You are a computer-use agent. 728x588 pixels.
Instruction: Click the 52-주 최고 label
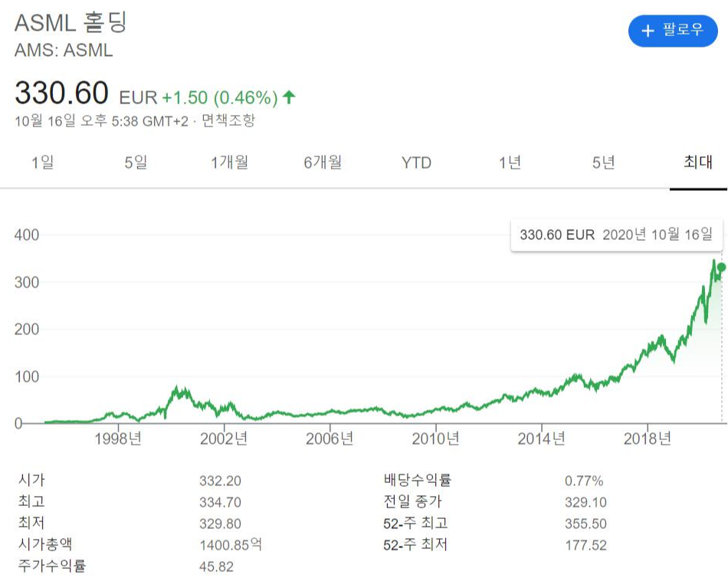(415, 524)
